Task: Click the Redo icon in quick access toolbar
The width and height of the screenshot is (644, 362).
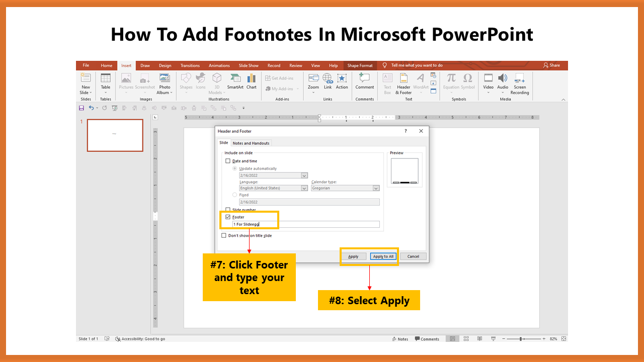Action: pos(105,108)
